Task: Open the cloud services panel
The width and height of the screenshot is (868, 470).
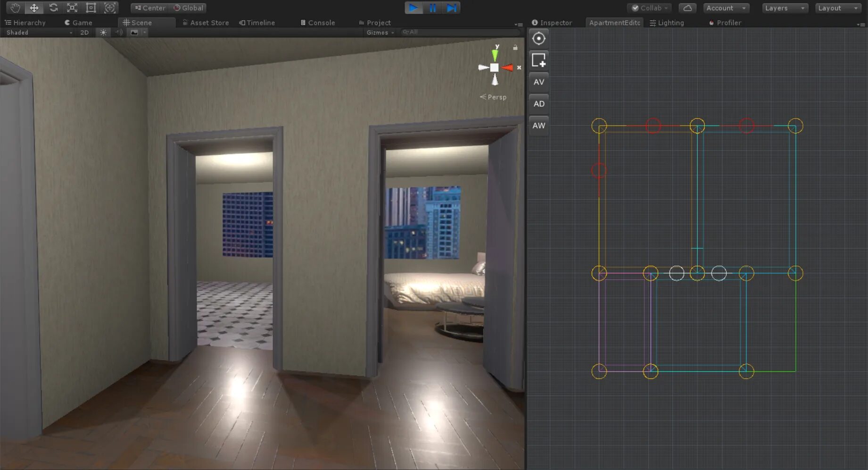Action: pyautogui.click(x=687, y=8)
